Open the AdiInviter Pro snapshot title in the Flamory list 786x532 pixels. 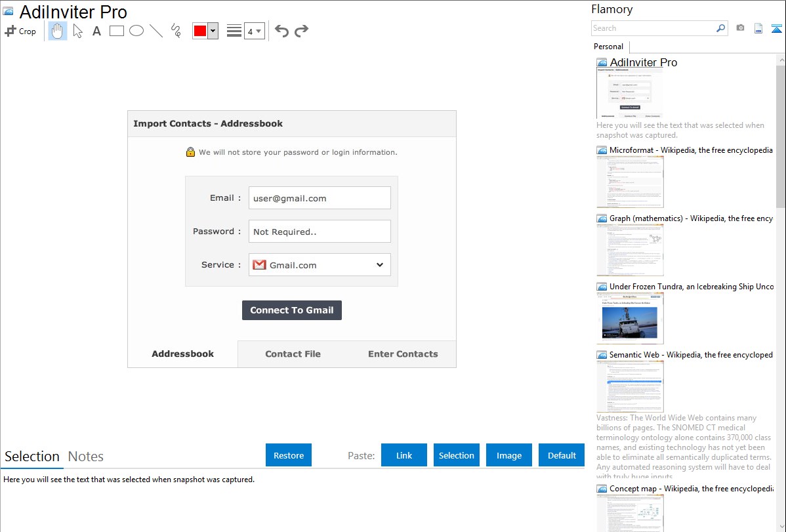[x=643, y=62]
